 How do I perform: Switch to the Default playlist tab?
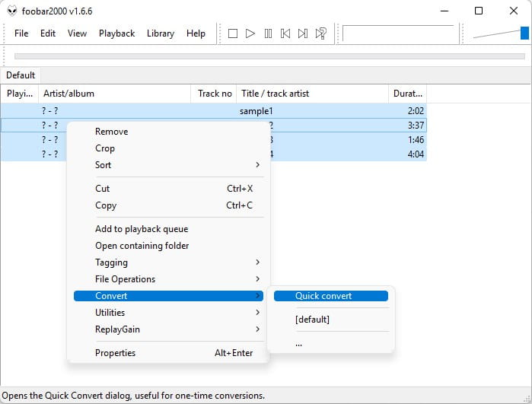click(21, 75)
